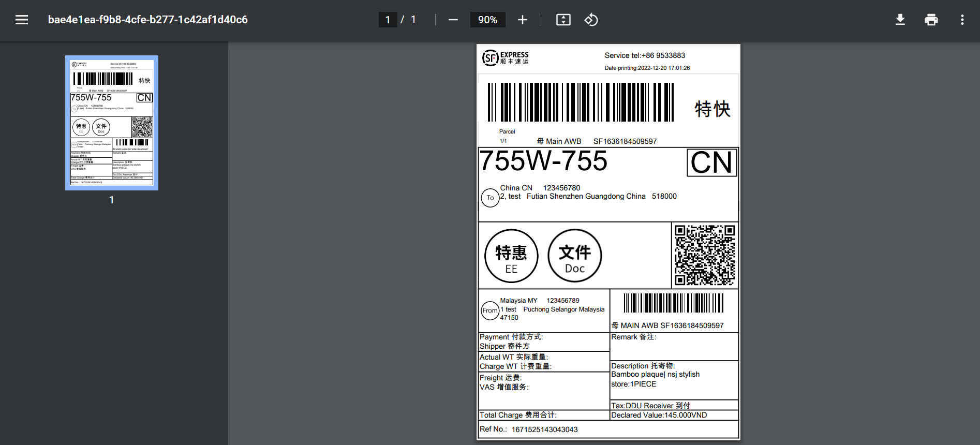Select the page 1 thumbnail in sidebar
This screenshot has height=445, width=980.
tap(112, 123)
